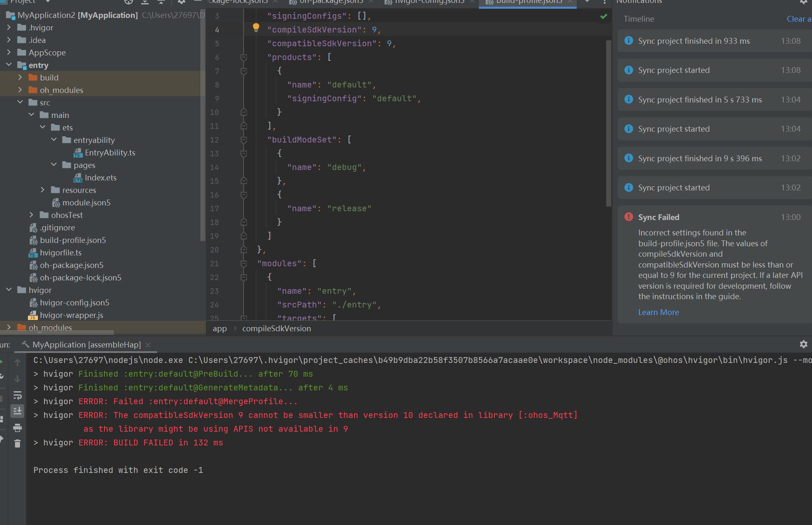Fold the "buildModeSet" array at line 12

[x=244, y=140]
